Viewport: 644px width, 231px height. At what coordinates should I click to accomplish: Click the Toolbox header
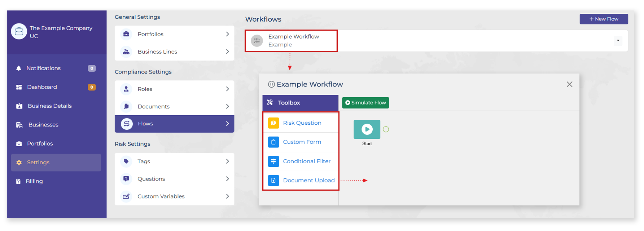click(300, 103)
